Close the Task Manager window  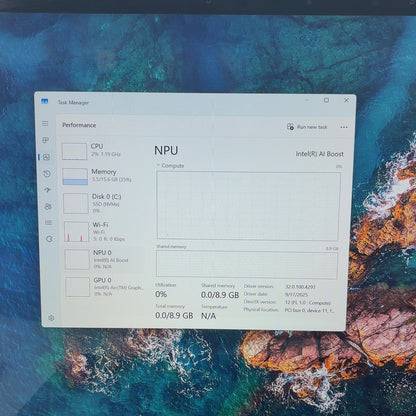346,100
